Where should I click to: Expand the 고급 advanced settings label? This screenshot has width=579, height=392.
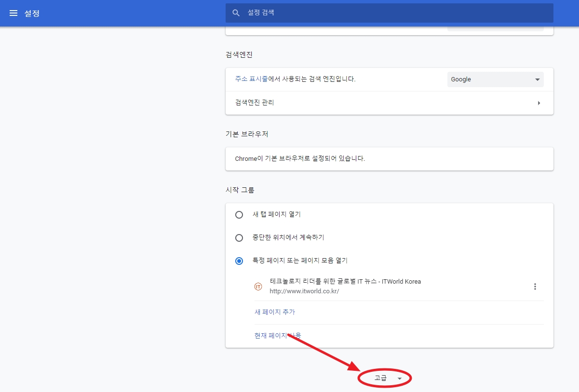point(380,379)
